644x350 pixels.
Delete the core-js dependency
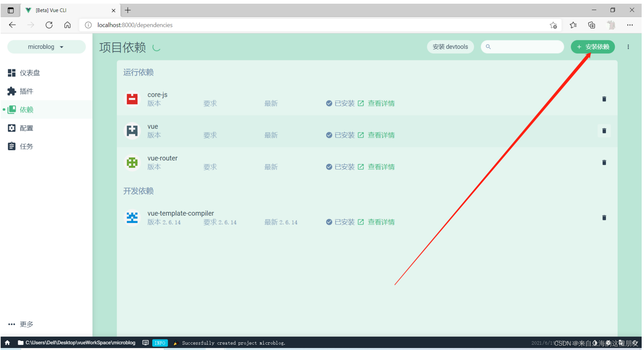(604, 99)
